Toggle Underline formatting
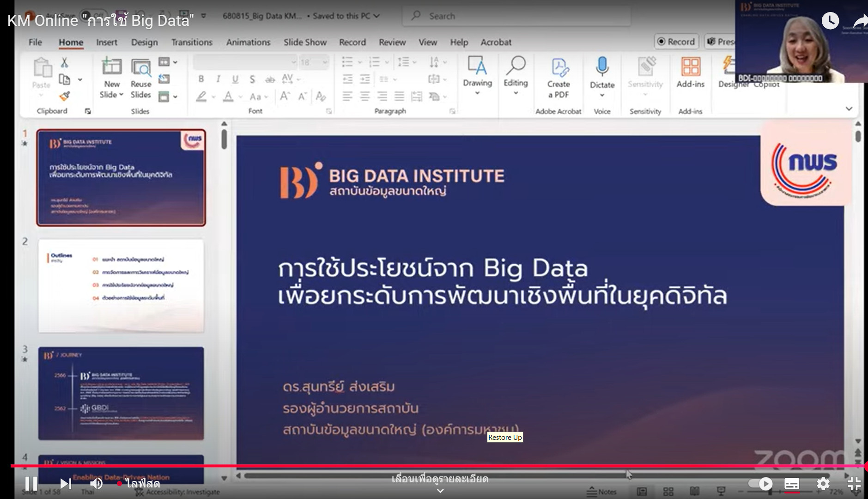Screen dimensions: 868x499 [235, 79]
